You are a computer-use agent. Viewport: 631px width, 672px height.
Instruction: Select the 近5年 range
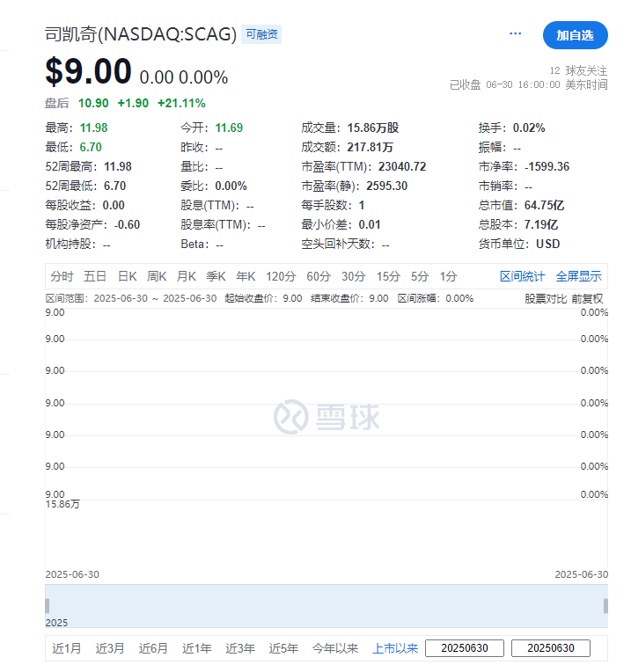point(283,648)
